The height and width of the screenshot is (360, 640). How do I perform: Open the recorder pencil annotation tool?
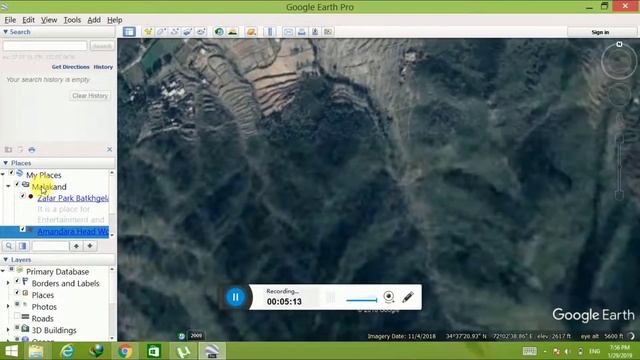(x=408, y=297)
